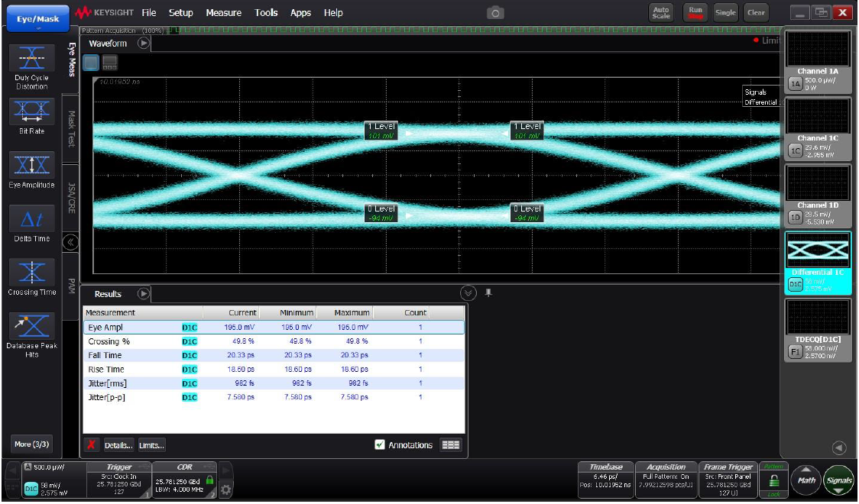Collapse the left measurement sidebar
This screenshot has height=504, width=859.
[70, 243]
